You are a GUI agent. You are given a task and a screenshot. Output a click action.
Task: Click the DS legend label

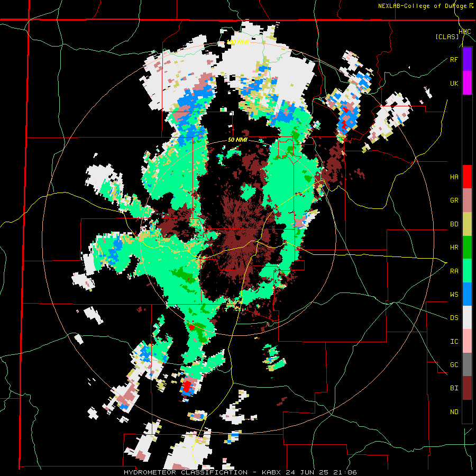click(454, 318)
